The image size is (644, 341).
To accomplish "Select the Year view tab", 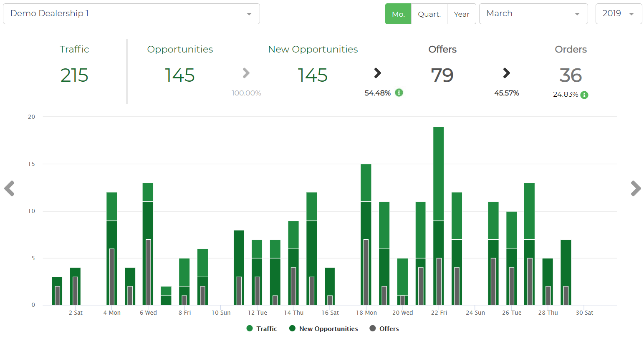I will click(x=461, y=14).
